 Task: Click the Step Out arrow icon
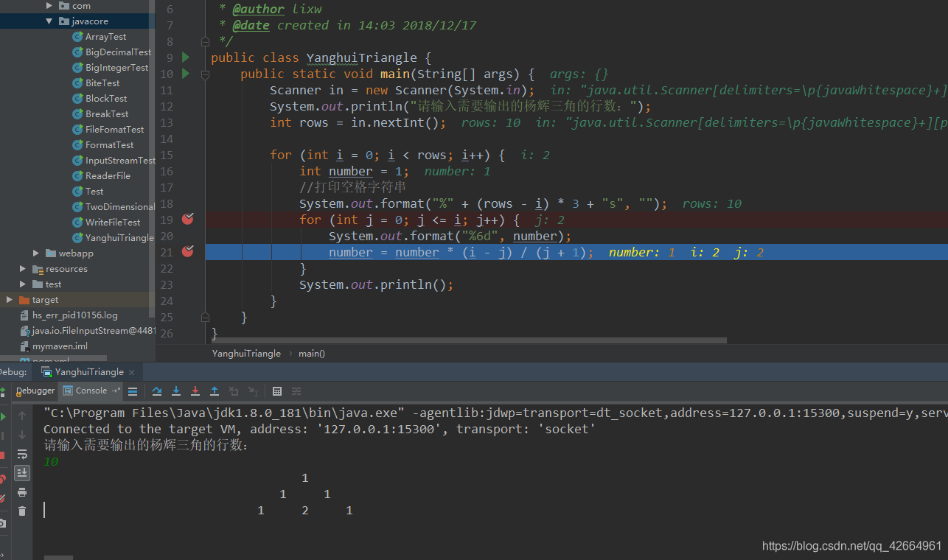coord(215,391)
